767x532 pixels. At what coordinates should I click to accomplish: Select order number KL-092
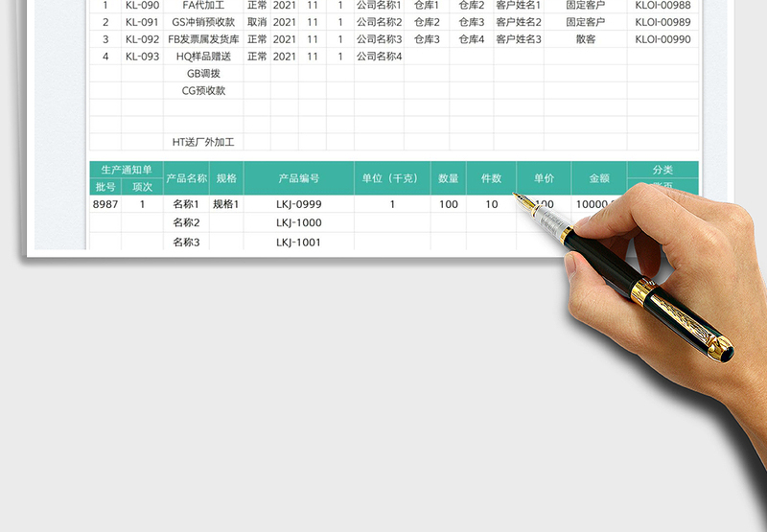(142, 39)
